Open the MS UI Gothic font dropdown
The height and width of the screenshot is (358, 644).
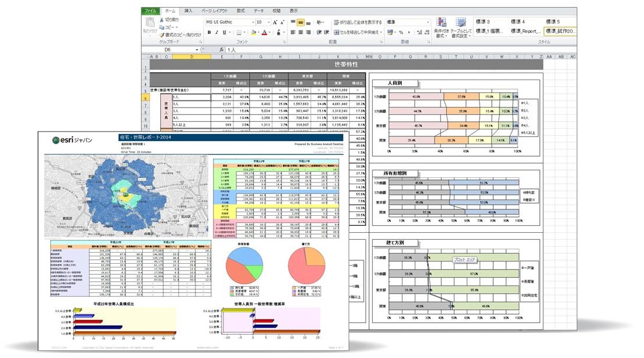coord(253,22)
